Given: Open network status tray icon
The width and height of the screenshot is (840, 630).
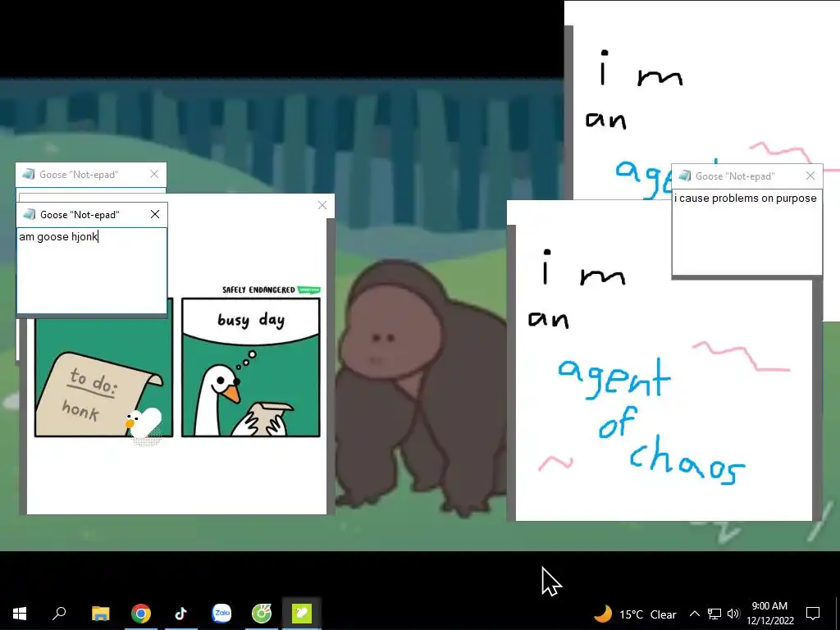Looking at the screenshot, I should (714, 614).
